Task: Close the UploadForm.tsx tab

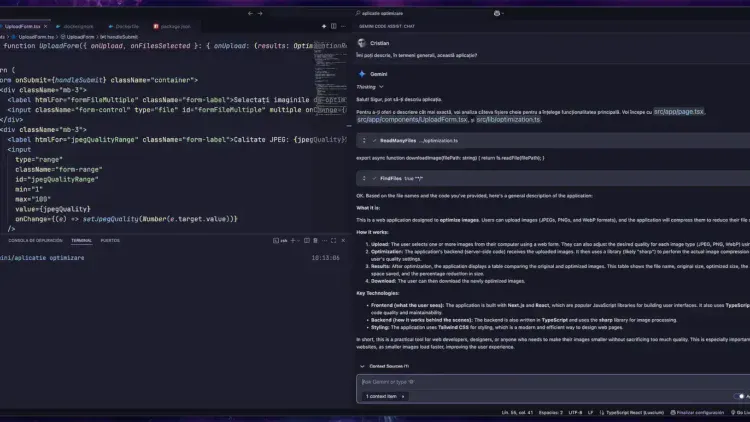Action: coord(45,26)
